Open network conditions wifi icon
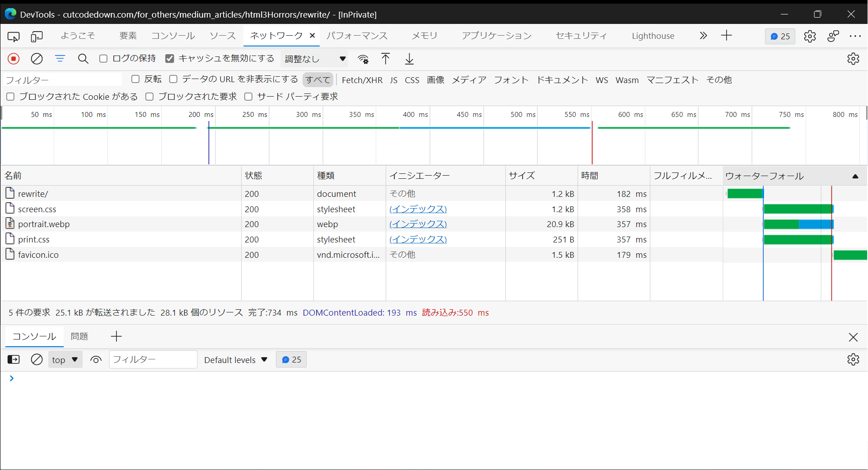Image resolution: width=868 pixels, height=470 pixels. pyautogui.click(x=363, y=59)
